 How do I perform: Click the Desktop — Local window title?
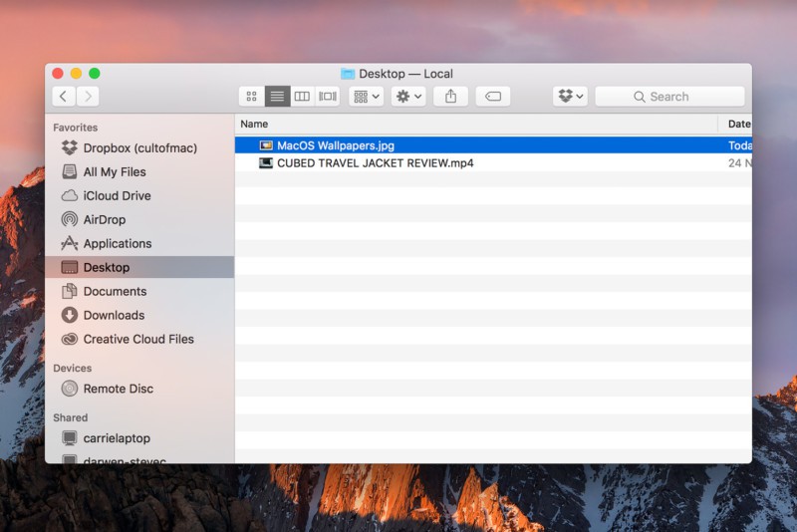click(x=405, y=74)
